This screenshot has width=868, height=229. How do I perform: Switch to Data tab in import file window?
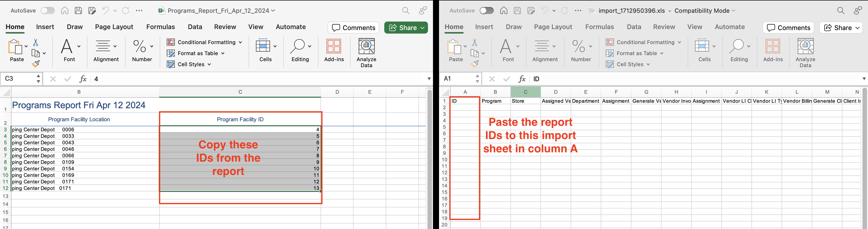(634, 27)
